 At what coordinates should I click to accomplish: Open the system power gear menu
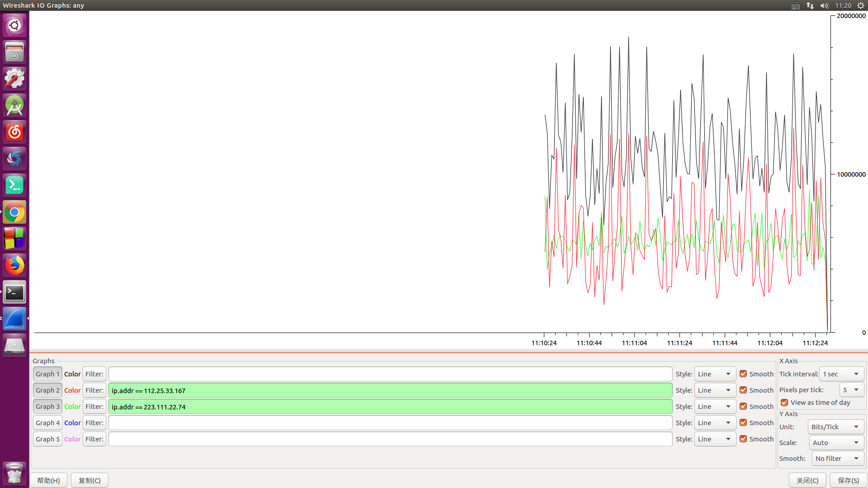click(861, 5)
